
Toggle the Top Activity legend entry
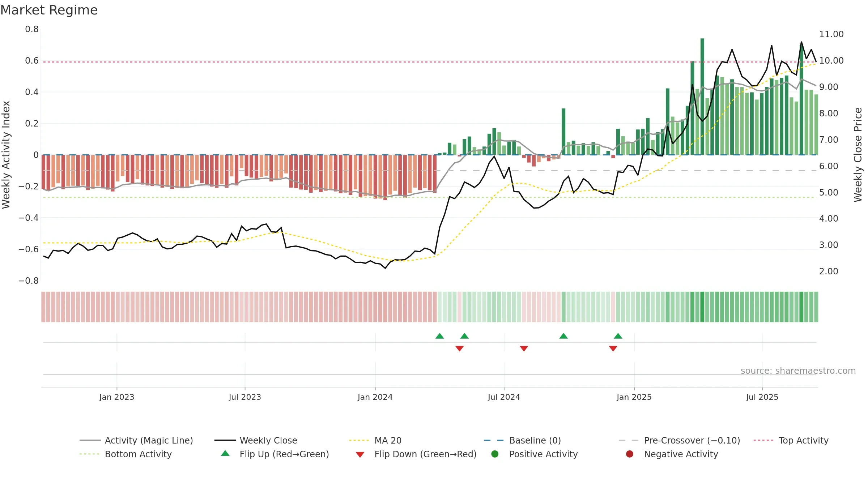(791, 440)
